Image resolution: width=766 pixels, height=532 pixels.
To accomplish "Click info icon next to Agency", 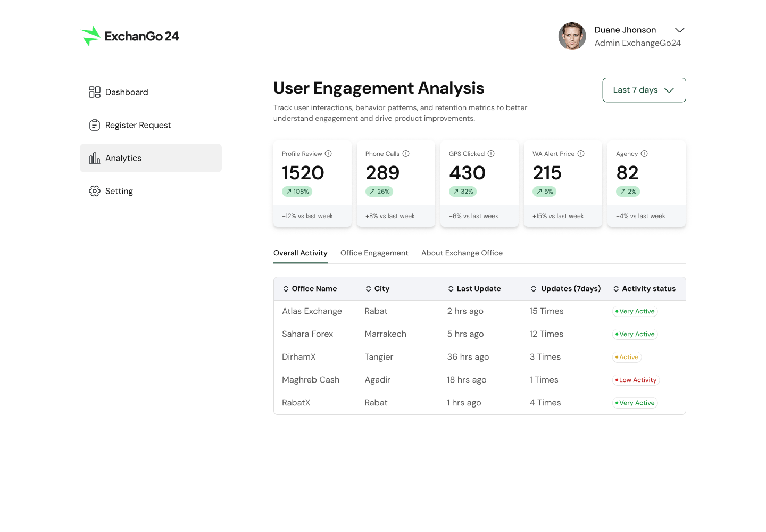I will (644, 154).
